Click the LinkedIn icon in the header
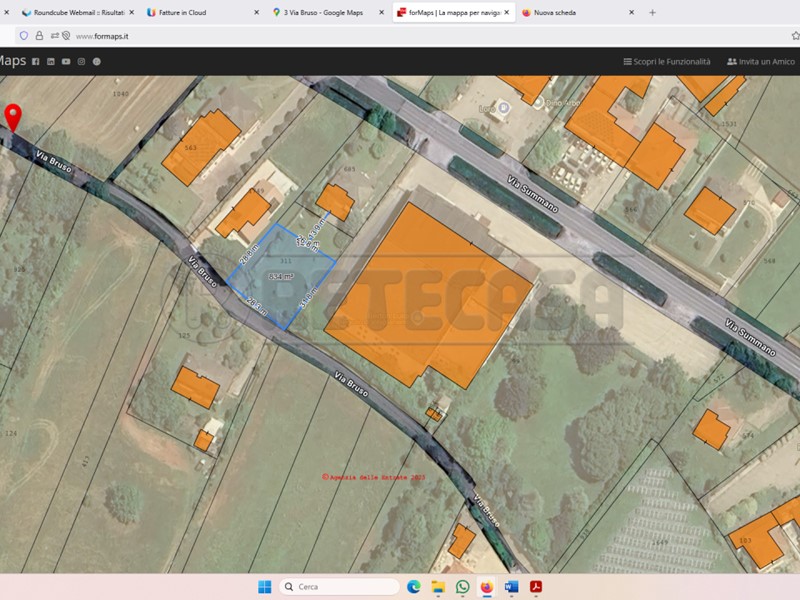Image resolution: width=800 pixels, height=600 pixels. [51, 62]
